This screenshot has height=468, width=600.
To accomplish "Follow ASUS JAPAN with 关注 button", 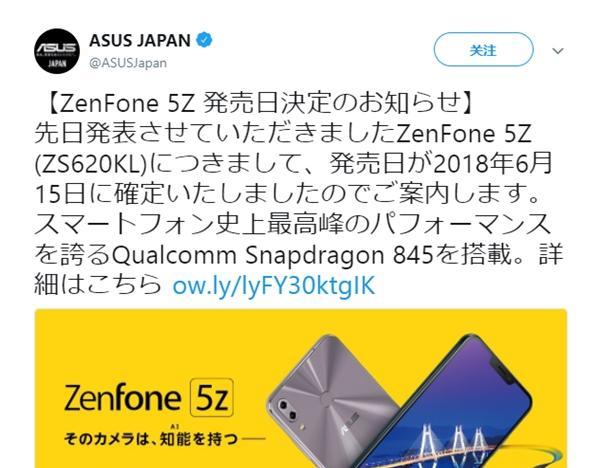I will coord(483,50).
